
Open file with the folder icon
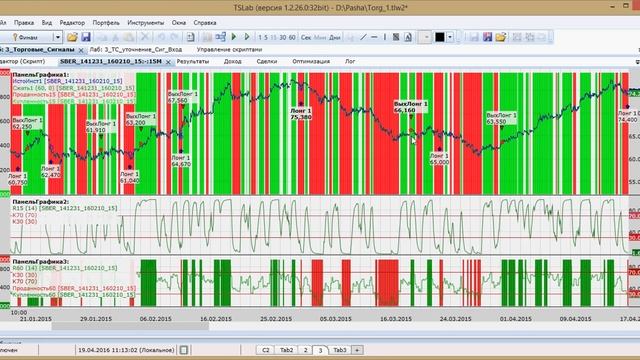pyautogui.click(x=72, y=37)
